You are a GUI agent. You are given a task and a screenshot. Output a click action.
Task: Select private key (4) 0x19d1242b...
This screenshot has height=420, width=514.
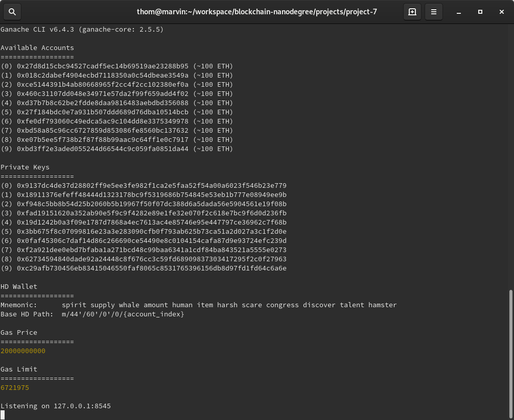coord(151,223)
